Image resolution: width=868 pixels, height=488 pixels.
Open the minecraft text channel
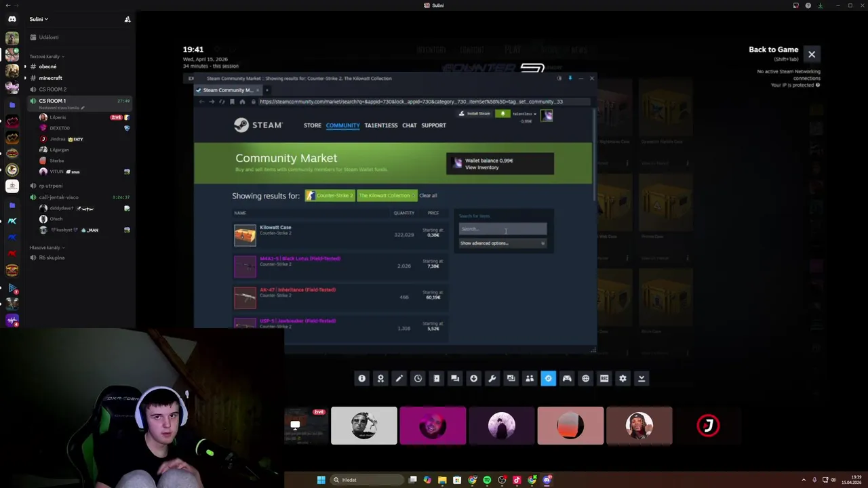pyautogui.click(x=79, y=78)
